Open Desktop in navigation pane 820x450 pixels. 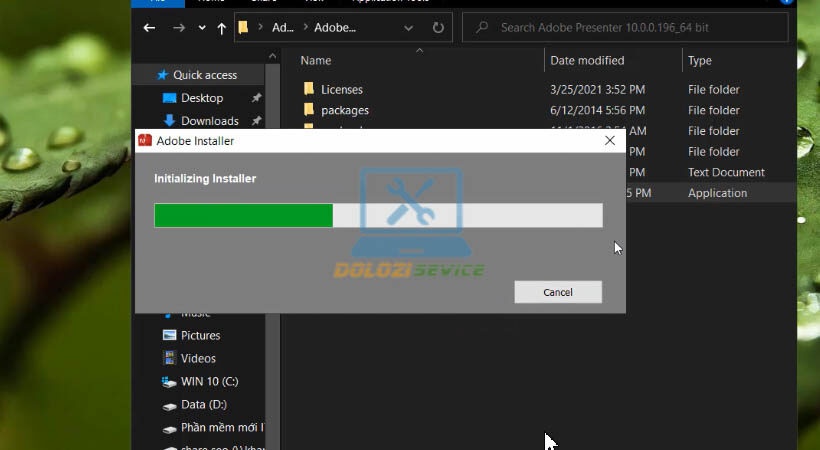[202, 98]
